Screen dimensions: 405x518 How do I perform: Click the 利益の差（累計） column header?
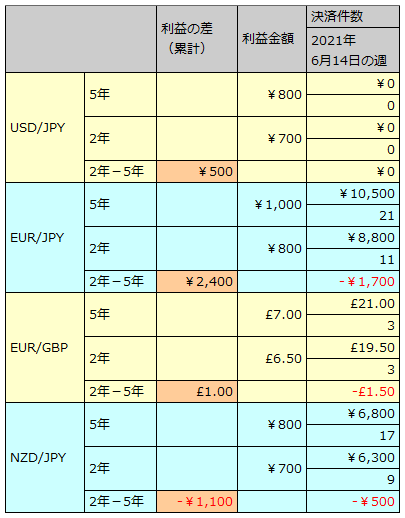pyautogui.click(x=197, y=39)
